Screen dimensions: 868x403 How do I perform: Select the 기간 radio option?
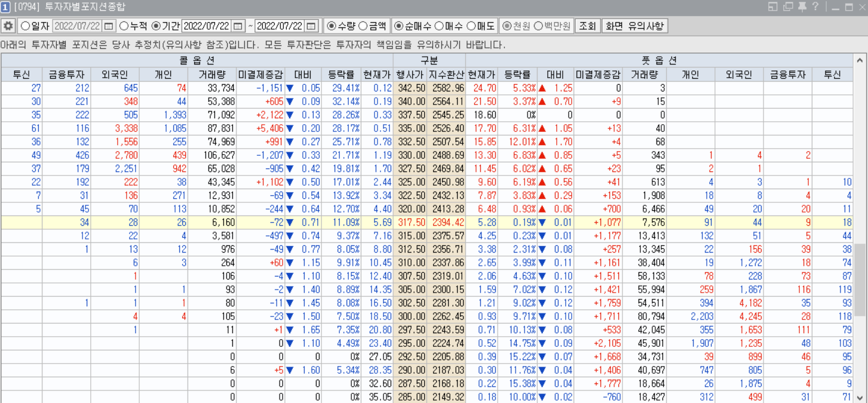(x=167, y=26)
